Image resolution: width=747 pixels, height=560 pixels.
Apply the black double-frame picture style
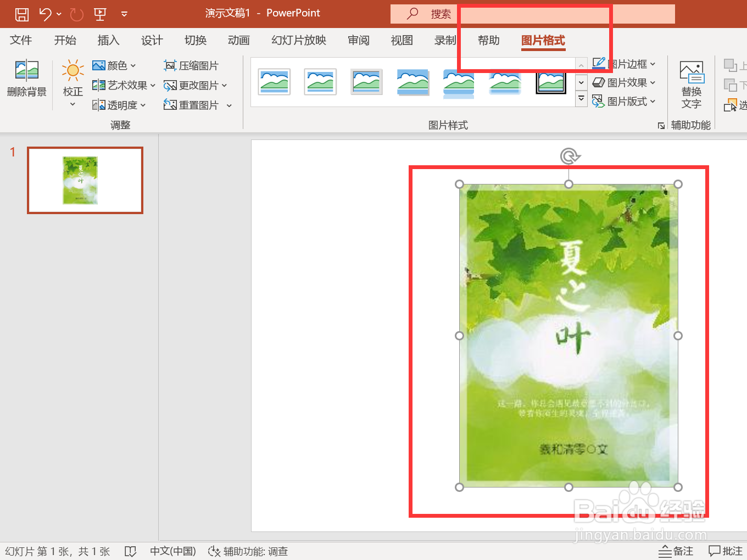point(551,82)
